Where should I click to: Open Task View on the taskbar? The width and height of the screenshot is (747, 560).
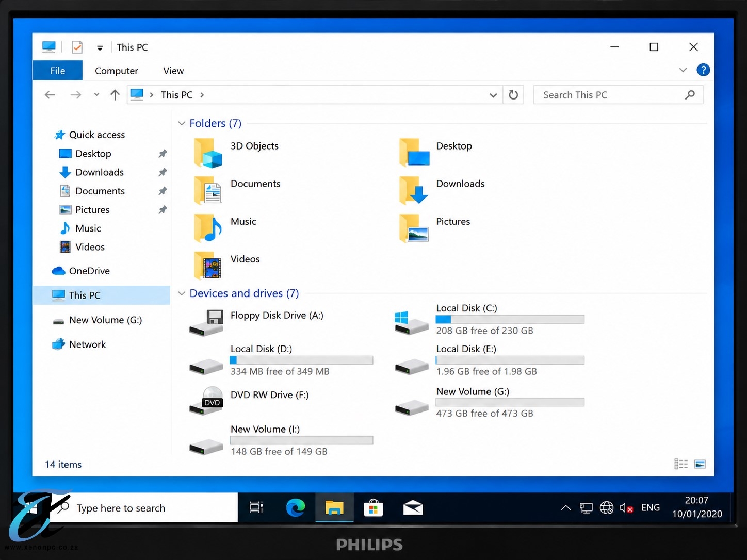click(x=256, y=508)
